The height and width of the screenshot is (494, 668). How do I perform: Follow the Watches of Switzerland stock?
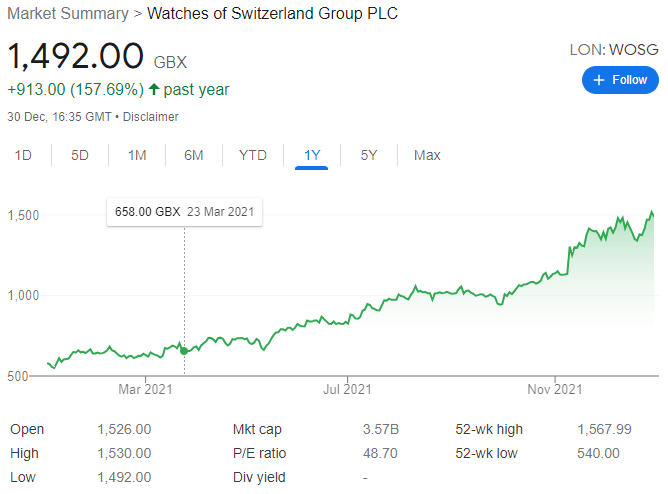(621, 80)
